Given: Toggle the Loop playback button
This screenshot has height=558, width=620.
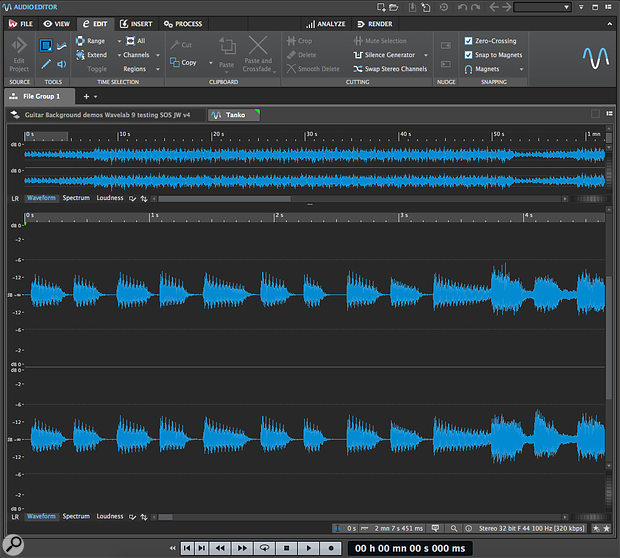Looking at the screenshot, I should pyautogui.click(x=265, y=548).
